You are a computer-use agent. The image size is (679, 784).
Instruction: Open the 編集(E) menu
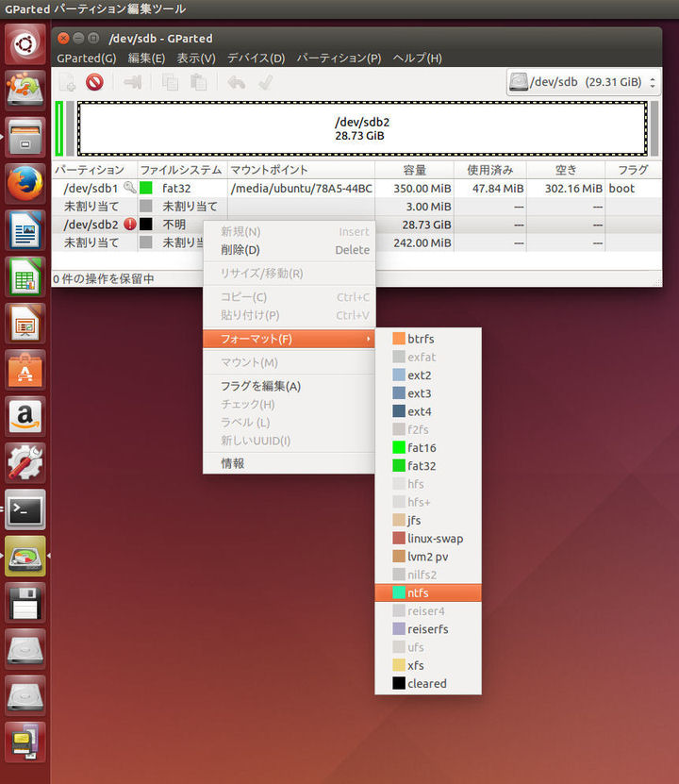tap(146, 58)
